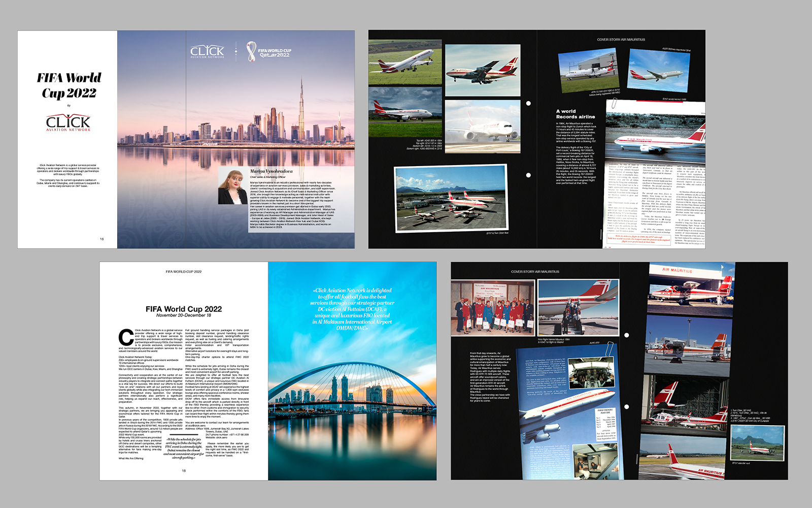
Task: Click the serif 'FIFA World Cup 2022' title on white page
Action: tap(69, 85)
